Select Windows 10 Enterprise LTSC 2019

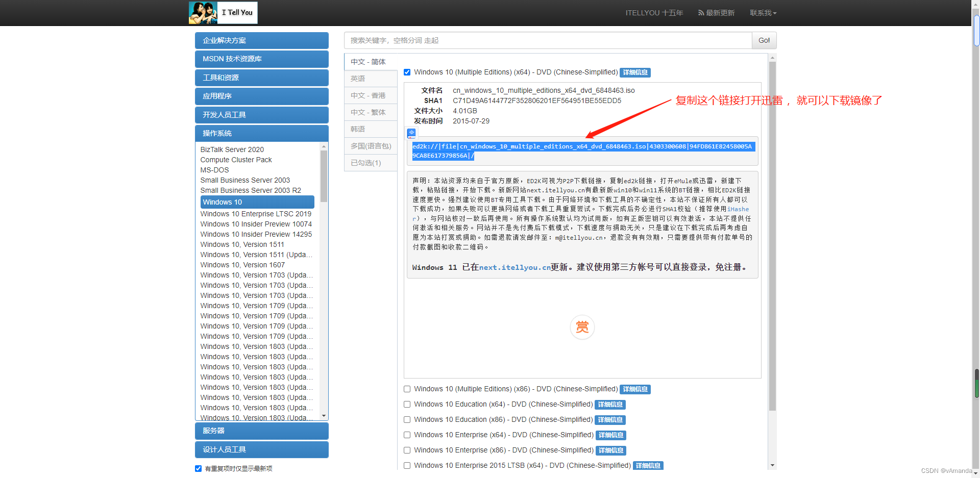(x=256, y=214)
